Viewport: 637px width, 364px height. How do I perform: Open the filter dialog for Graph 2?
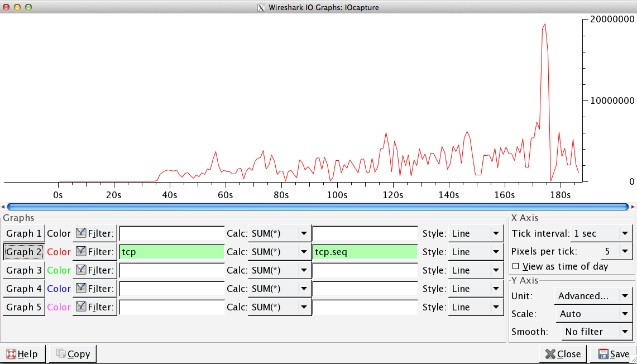pos(94,252)
